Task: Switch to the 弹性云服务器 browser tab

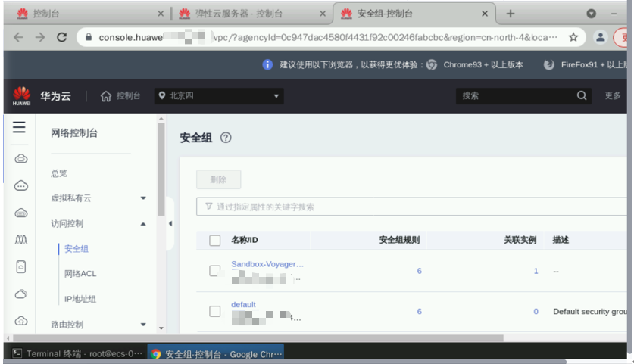Action: point(248,14)
